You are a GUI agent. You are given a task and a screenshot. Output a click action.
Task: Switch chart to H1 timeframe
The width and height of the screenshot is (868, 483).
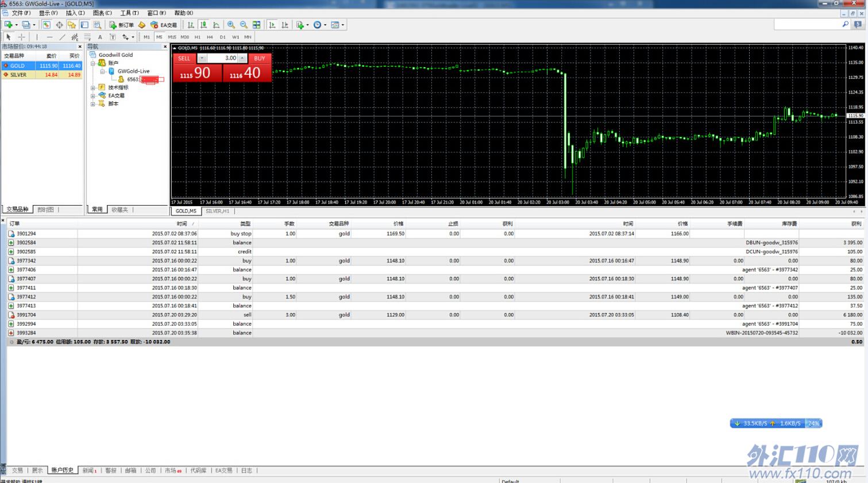pyautogui.click(x=197, y=37)
